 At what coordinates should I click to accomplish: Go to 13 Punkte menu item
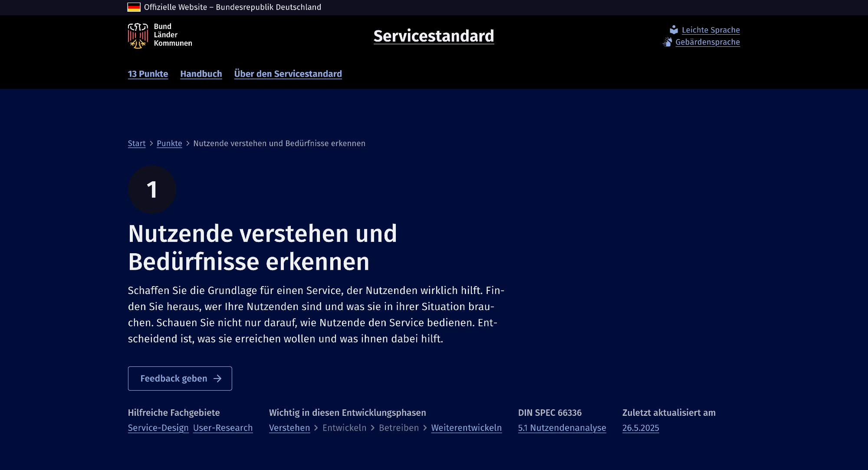148,74
